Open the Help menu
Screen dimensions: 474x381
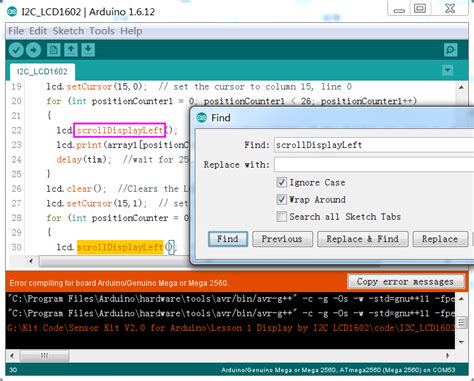pyautogui.click(x=131, y=31)
